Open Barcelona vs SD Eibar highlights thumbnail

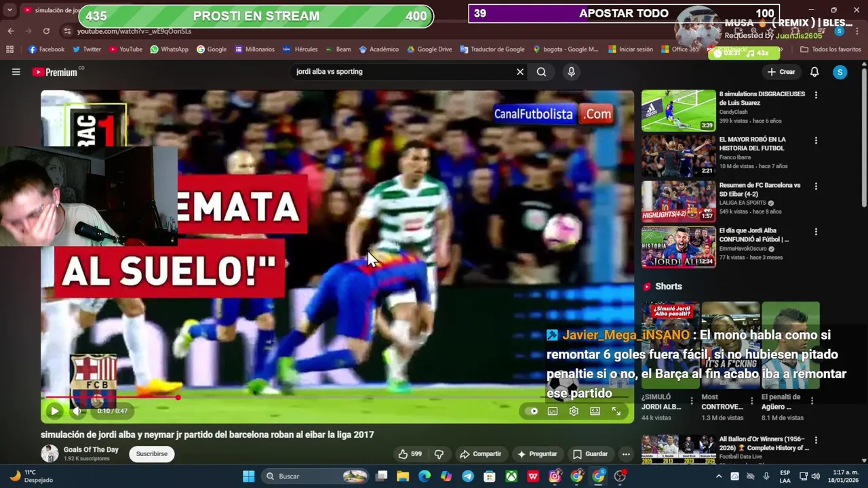679,201
